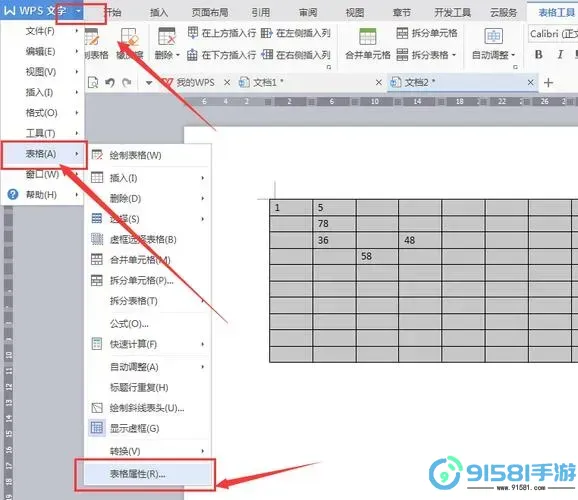Choose 公式(O)... from table menu
Screen dimensions: 578x500
(147, 323)
